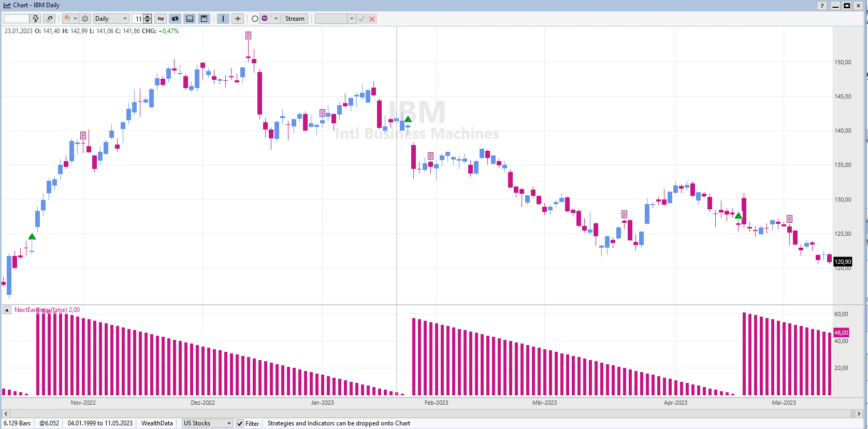Click the 23.01.2023 date in the OHLC readout
868x429 pixels.
[19, 31]
